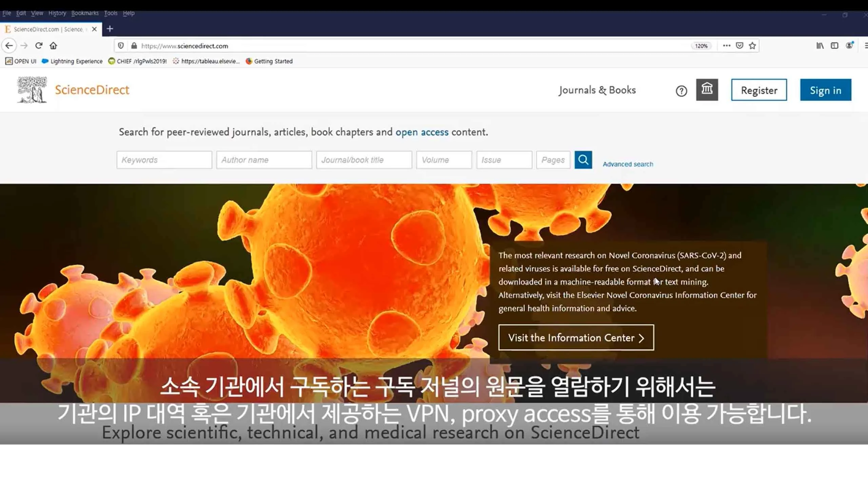Open the Bookmarks menu

click(x=84, y=13)
